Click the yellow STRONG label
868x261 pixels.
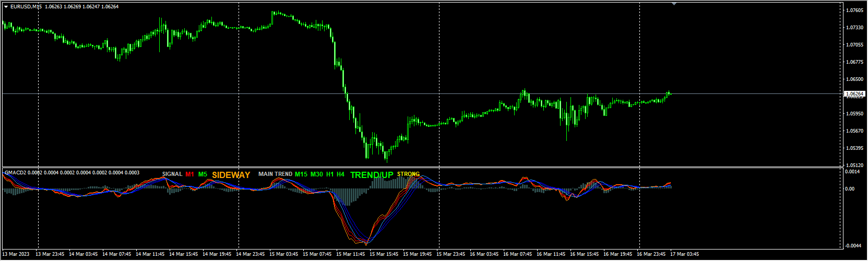(x=408, y=174)
